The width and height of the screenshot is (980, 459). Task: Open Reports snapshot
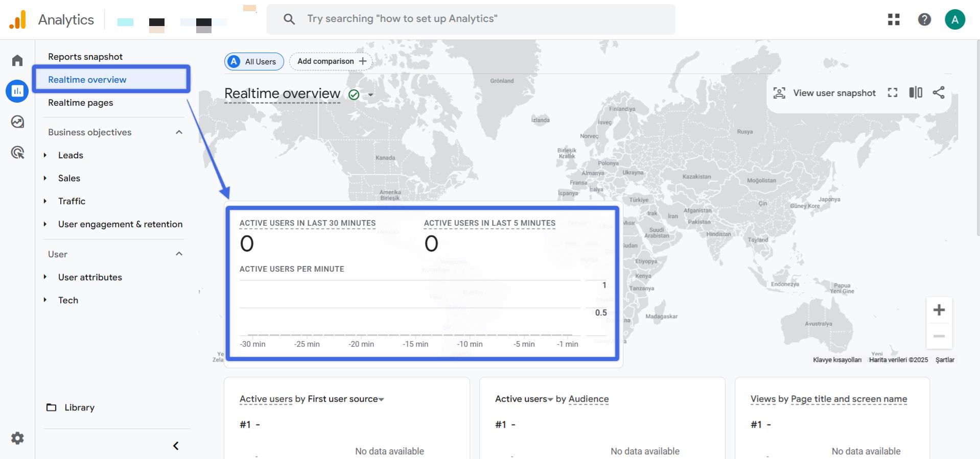(x=85, y=57)
